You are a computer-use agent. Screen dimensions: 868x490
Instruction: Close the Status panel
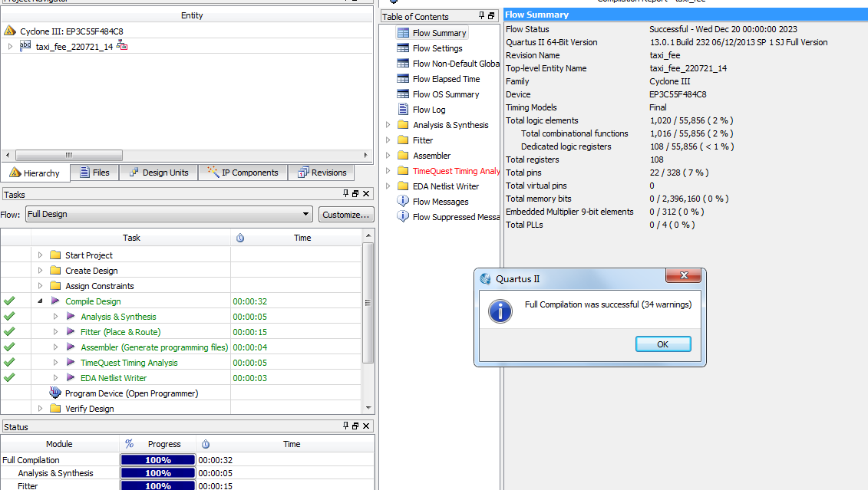366,426
